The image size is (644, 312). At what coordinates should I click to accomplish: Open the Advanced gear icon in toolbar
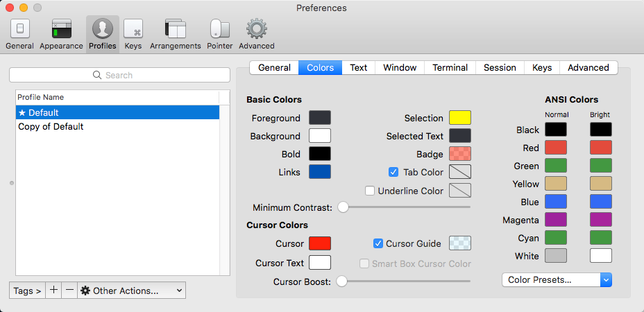pos(257,29)
